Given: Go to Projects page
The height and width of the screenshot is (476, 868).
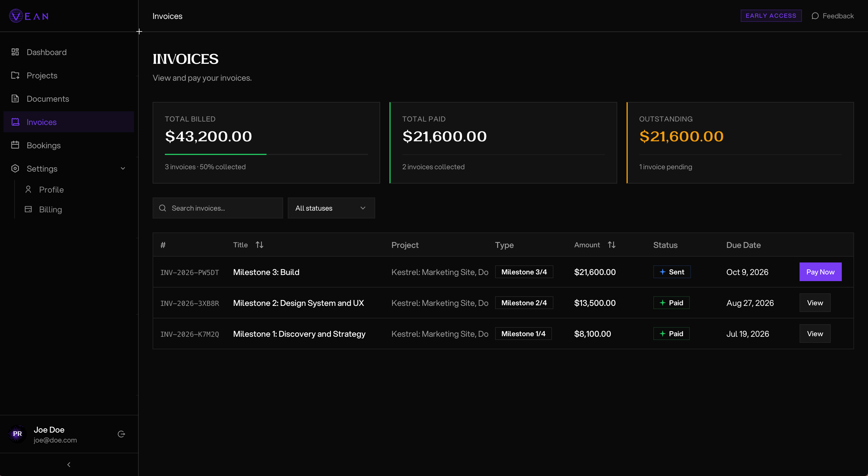Looking at the screenshot, I should (x=69, y=75).
